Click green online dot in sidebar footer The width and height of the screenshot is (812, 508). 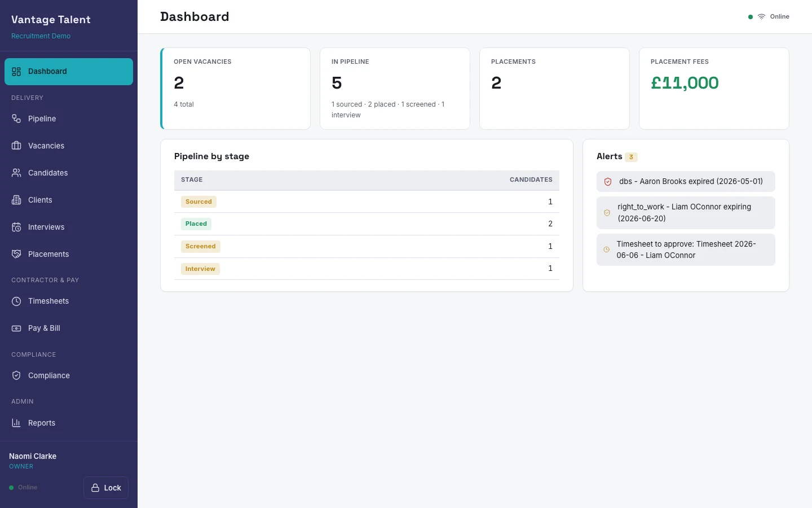(x=11, y=488)
